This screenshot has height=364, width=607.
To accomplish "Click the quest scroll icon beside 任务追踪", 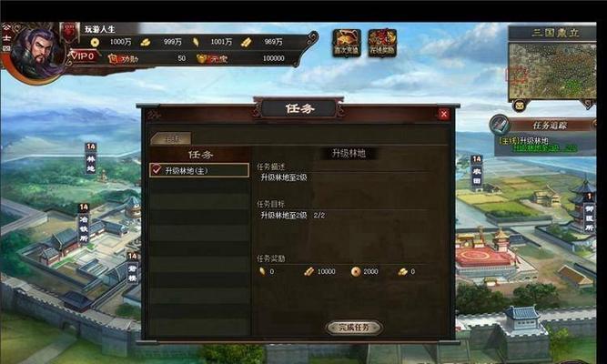I will point(499,125).
